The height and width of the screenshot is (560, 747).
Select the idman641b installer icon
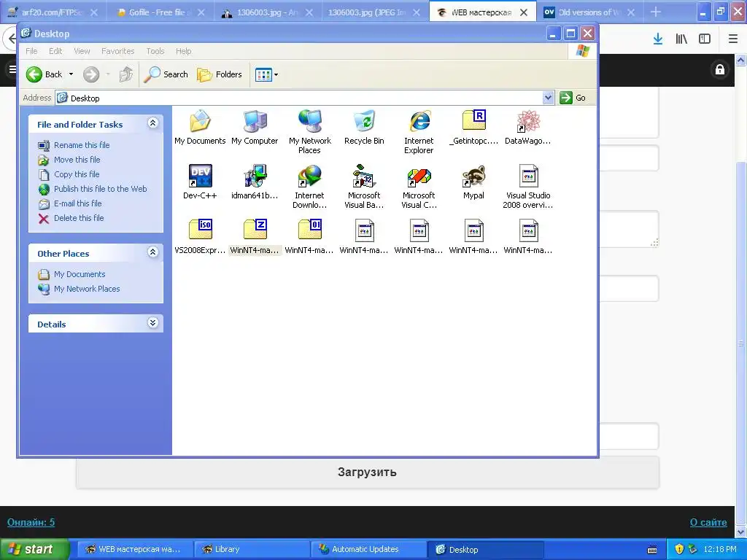point(255,182)
